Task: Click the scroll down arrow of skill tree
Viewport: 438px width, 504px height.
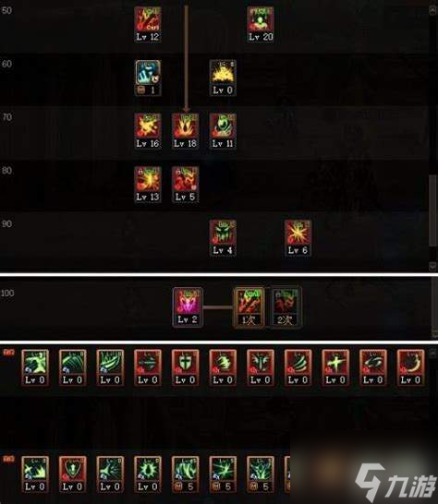Action: pos(432,266)
